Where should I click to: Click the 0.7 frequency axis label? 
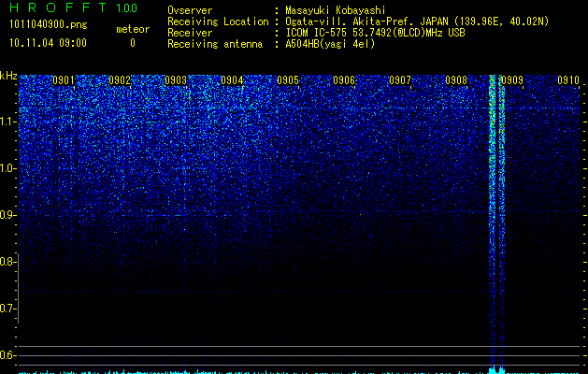(7, 309)
